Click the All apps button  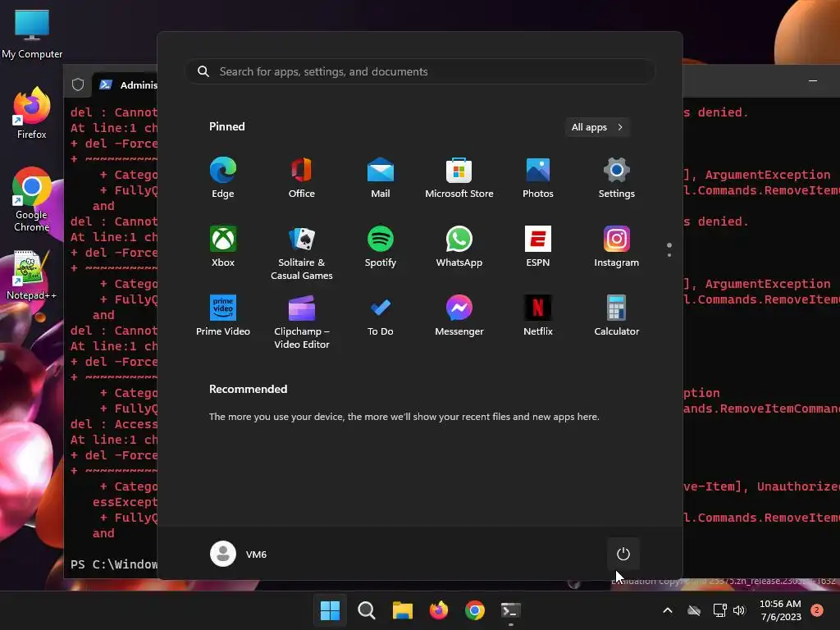coord(597,127)
